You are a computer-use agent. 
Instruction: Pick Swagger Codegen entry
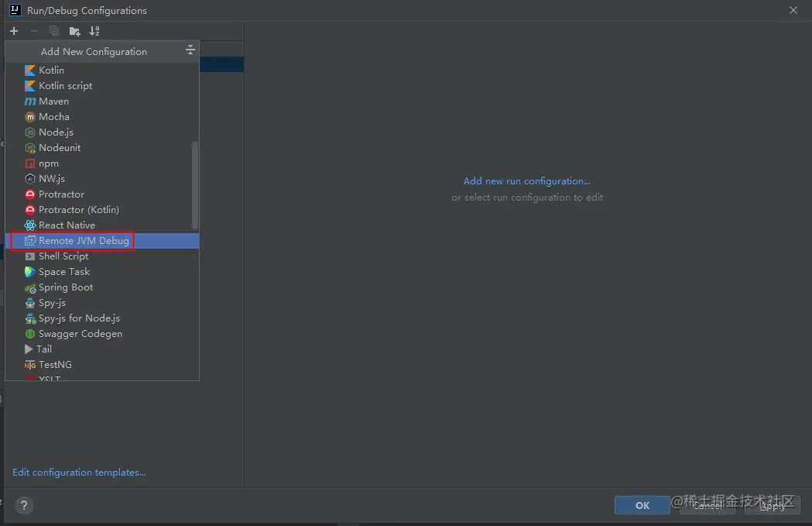click(102, 334)
